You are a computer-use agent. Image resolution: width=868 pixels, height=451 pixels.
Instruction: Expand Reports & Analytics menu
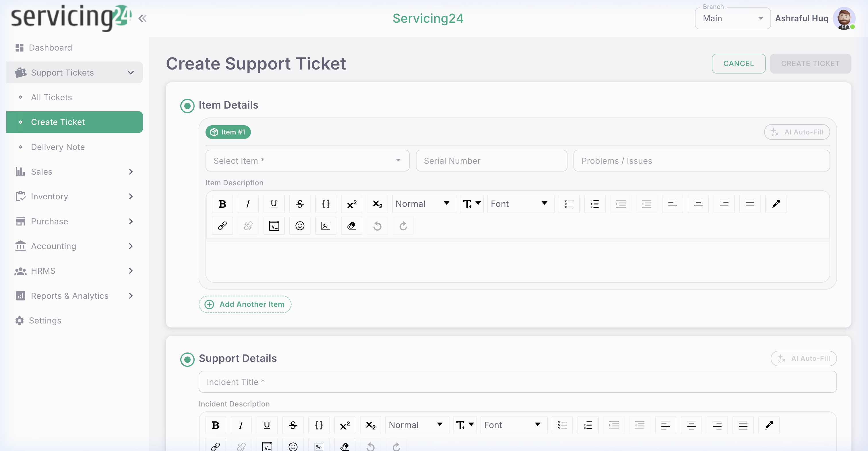click(74, 296)
